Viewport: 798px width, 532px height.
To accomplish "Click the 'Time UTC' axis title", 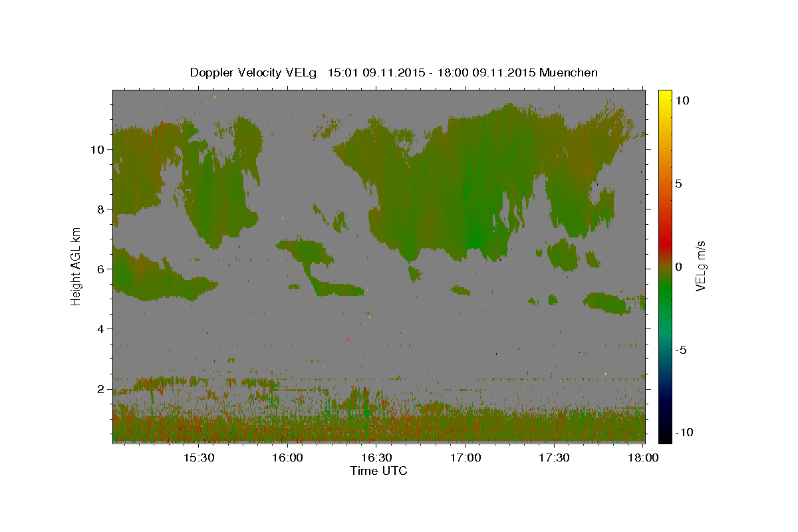I will tap(378, 471).
